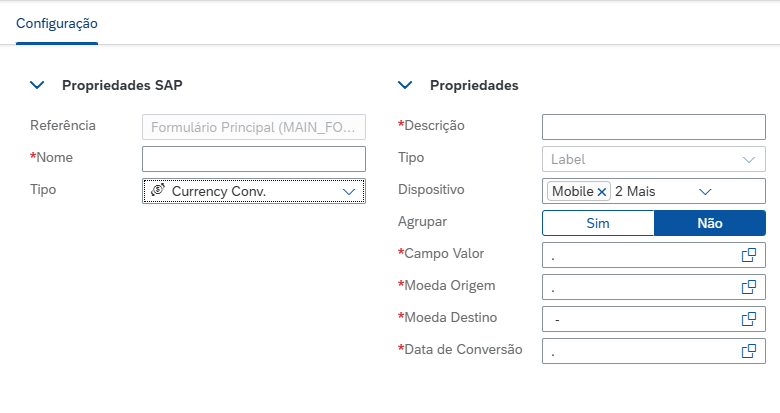Focus the Nome input field

[254, 159]
